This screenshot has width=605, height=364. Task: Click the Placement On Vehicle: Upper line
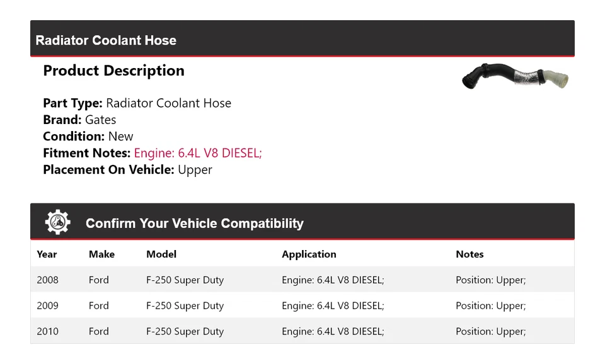pos(127,169)
